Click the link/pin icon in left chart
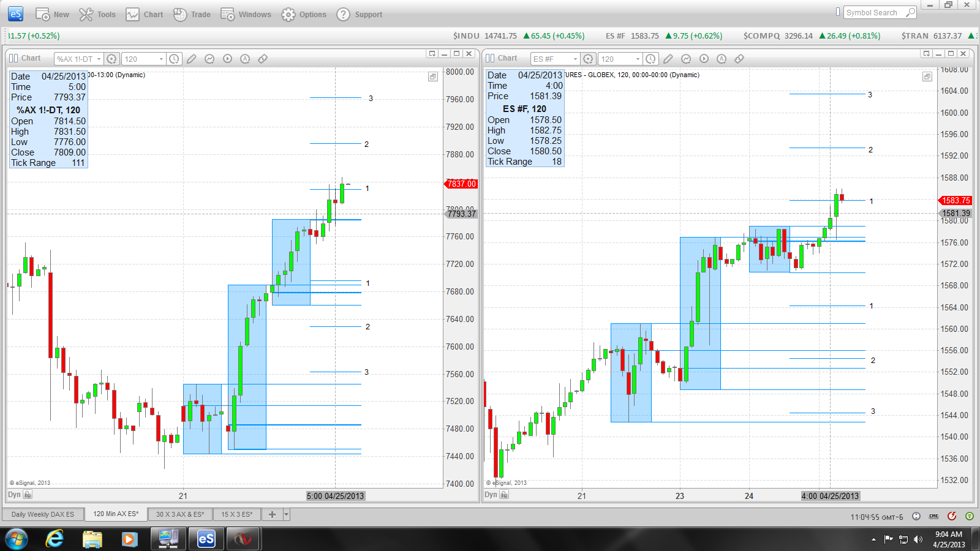The height and width of the screenshot is (551, 980). click(263, 59)
